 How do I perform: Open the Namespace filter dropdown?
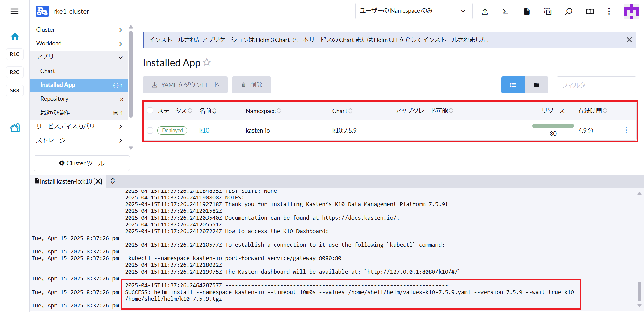pos(414,11)
